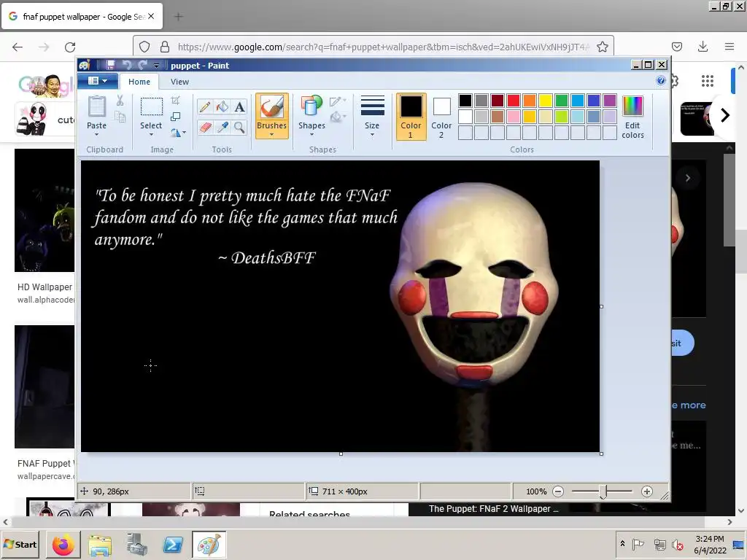Pick the black color swatch

[465, 101]
